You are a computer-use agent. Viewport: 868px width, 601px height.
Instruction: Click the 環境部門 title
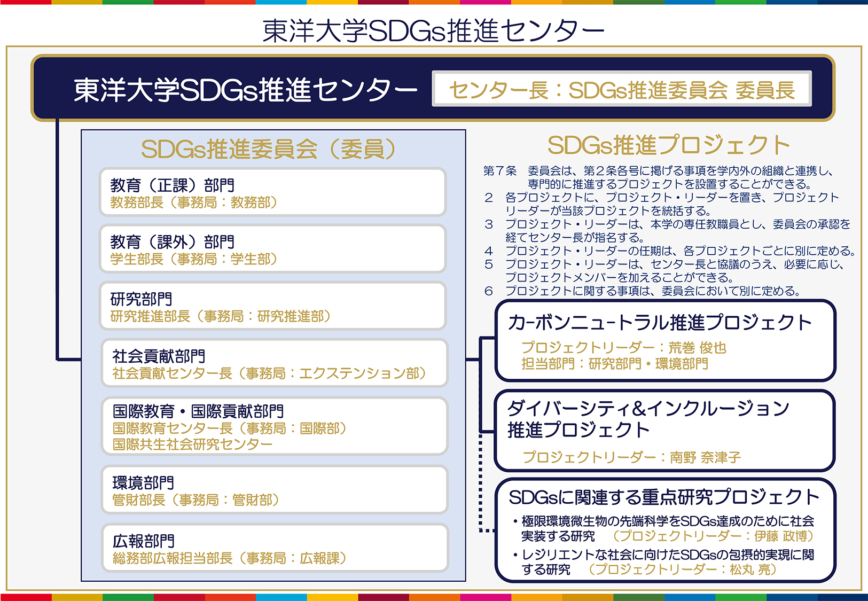pos(143,483)
